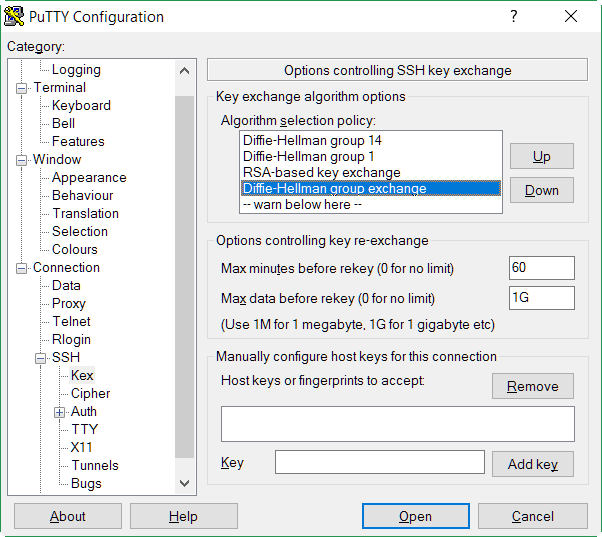Move selected algorithm Up

tap(541, 156)
